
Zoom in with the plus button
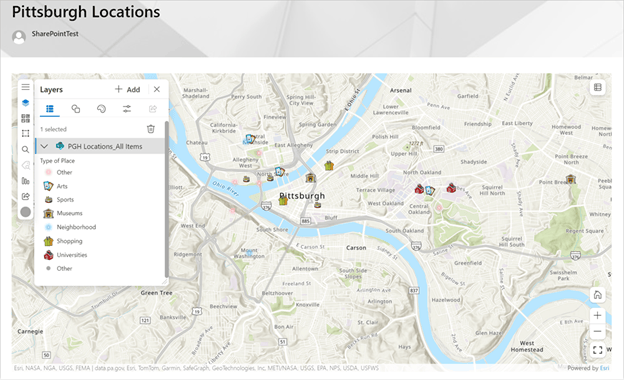597,316
